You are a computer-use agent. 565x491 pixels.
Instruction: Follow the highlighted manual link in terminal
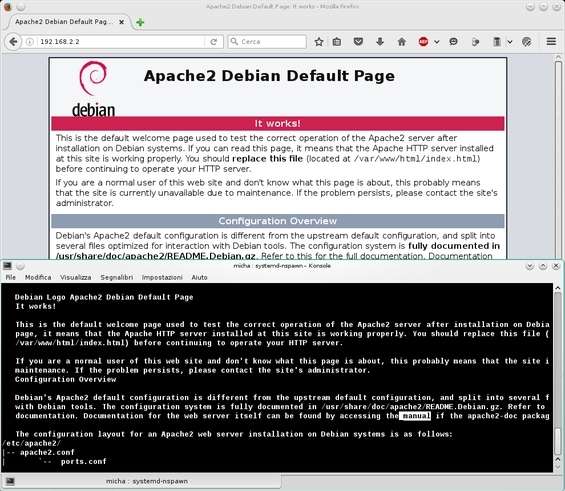[x=416, y=416]
